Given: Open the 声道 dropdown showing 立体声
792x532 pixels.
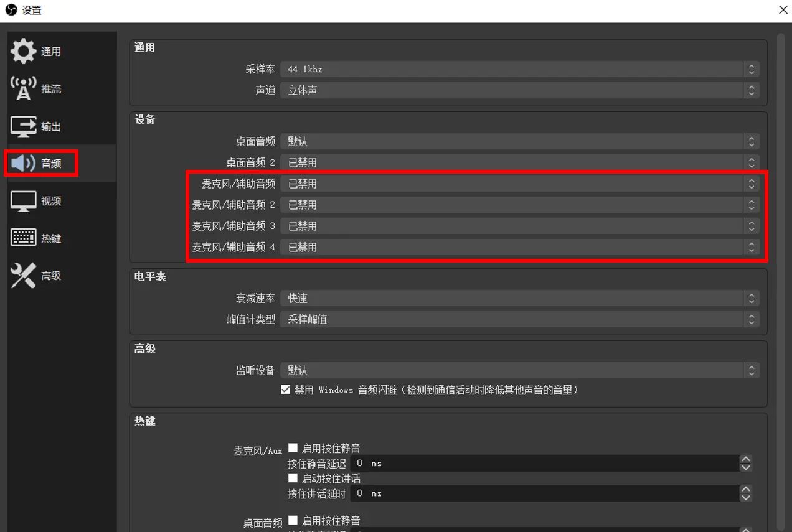Looking at the screenshot, I should [x=519, y=90].
